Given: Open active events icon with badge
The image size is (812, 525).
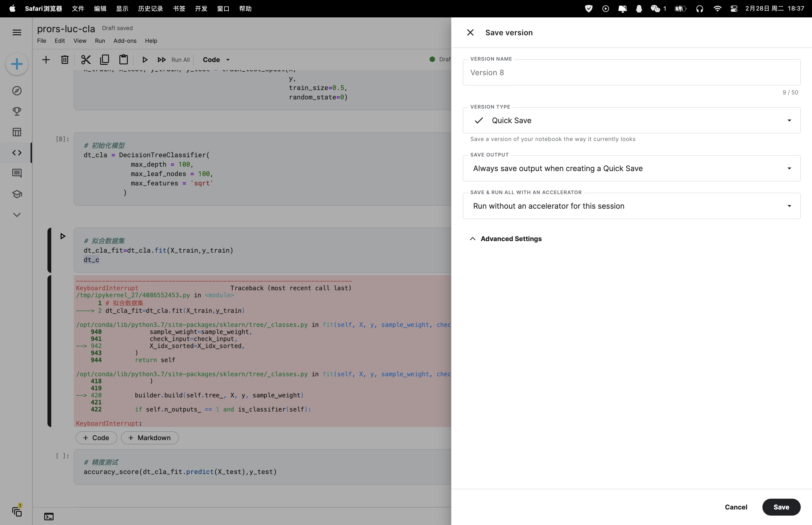Looking at the screenshot, I should point(17,511).
